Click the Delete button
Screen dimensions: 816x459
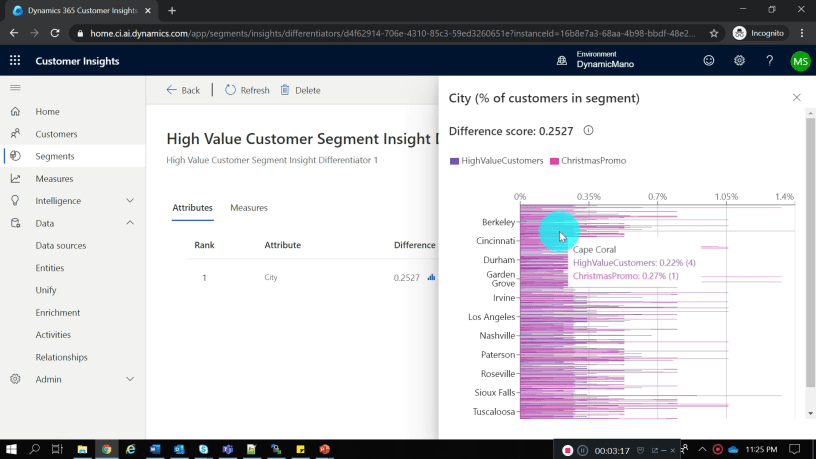[300, 90]
